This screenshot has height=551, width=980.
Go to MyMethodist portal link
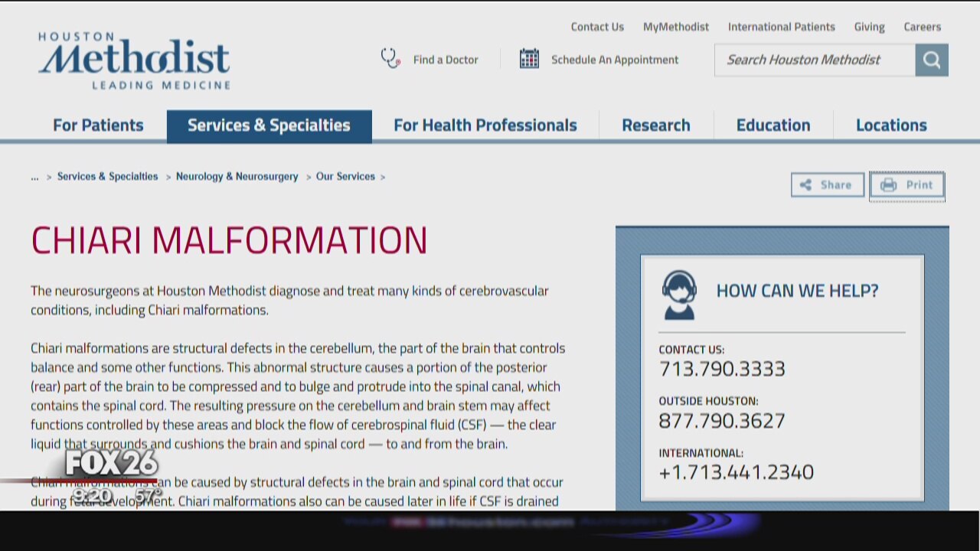pos(675,27)
